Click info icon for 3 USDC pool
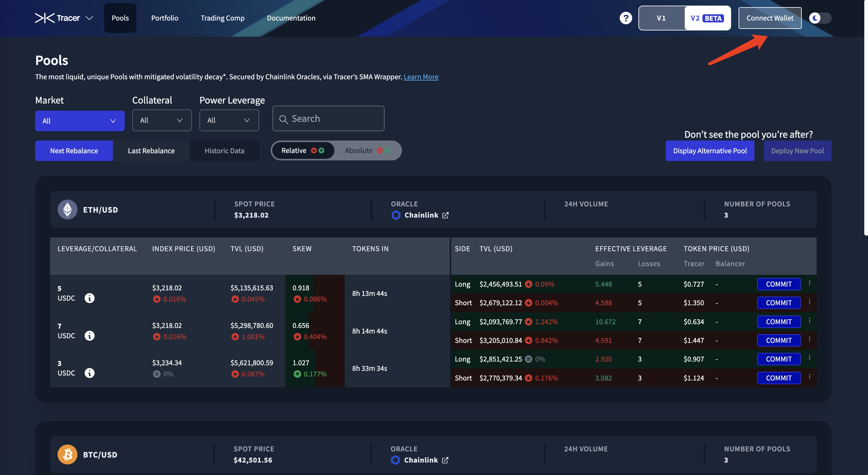This screenshot has height=475, width=868. tap(89, 373)
